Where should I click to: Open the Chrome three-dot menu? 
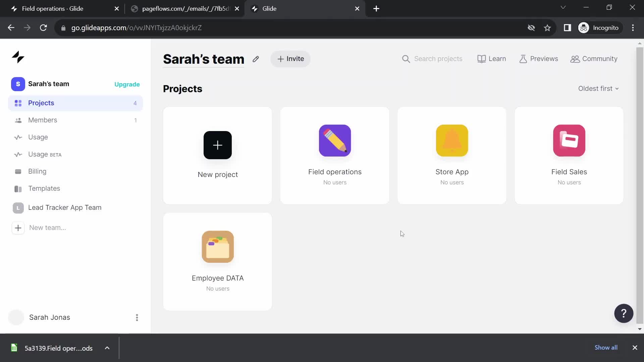pyautogui.click(x=633, y=28)
